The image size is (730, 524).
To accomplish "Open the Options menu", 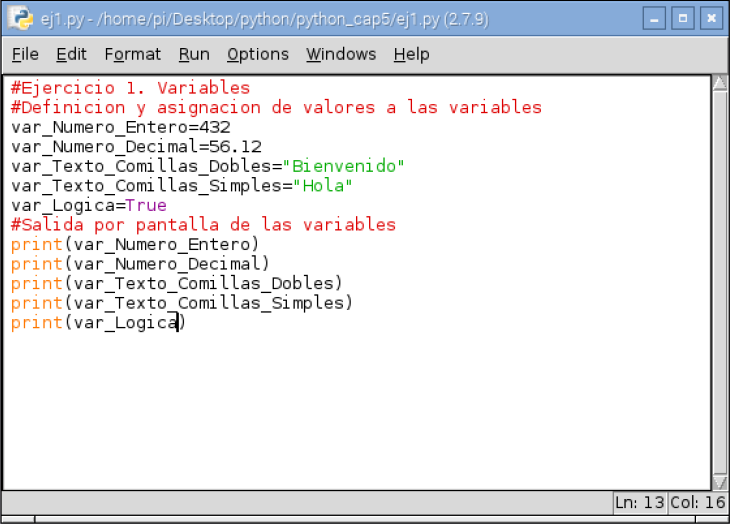I will pyautogui.click(x=258, y=54).
